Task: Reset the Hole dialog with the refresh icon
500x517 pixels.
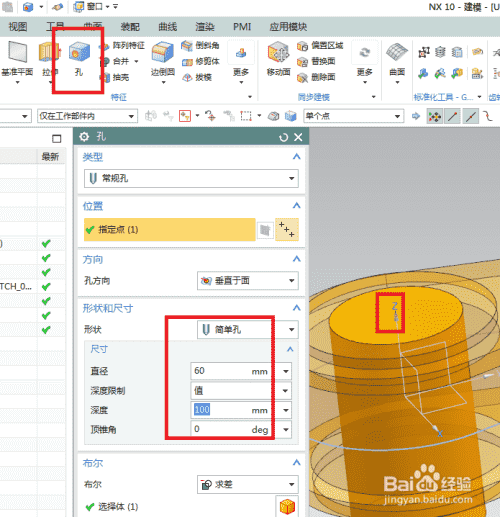Action: tap(283, 137)
